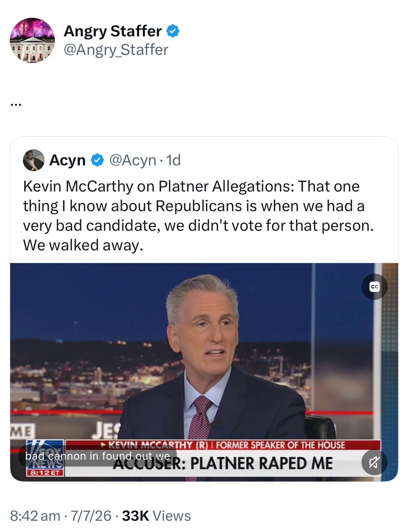Viewport: 408px width, 532px height.
Task: Click the Angry Staffer display name
Action: coord(113,31)
